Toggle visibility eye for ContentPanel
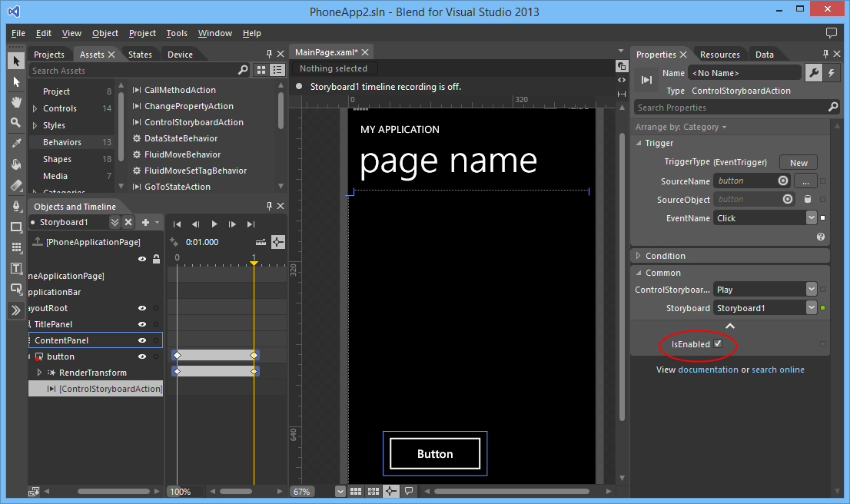The image size is (850, 504). 142,341
